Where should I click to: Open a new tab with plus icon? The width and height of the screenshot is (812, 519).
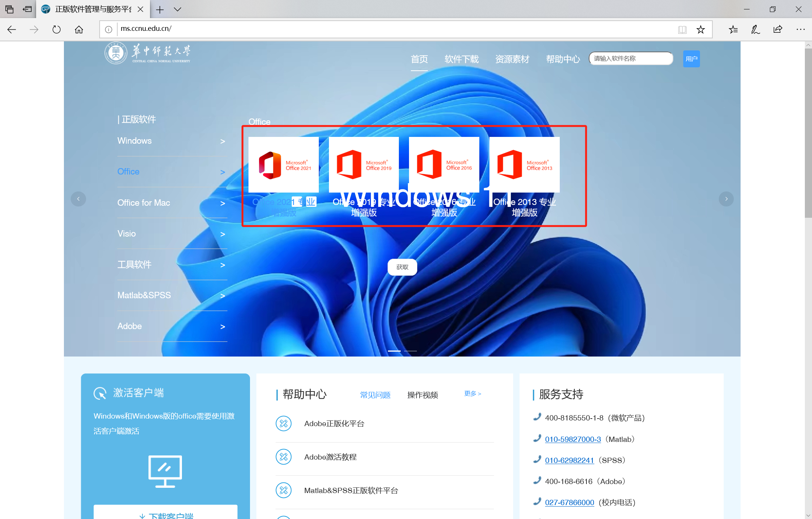(x=160, y=9)
